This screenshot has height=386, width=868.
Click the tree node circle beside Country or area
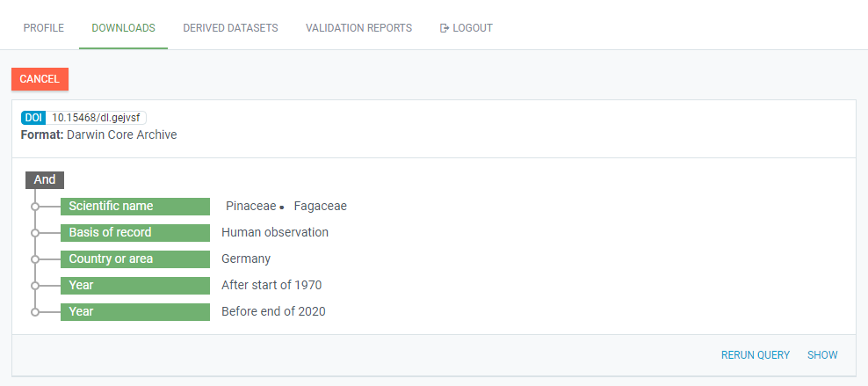point(35,259)
